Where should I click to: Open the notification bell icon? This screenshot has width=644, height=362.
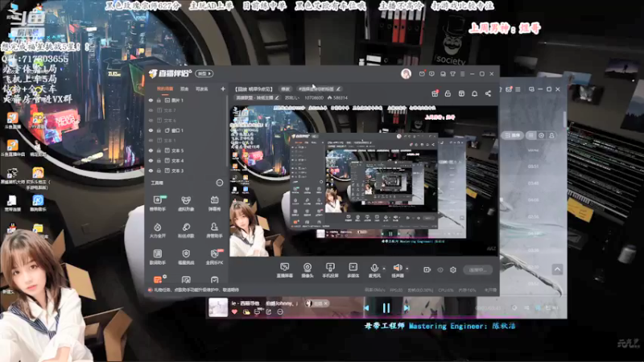pyautogui.click(x=474, y=93)
